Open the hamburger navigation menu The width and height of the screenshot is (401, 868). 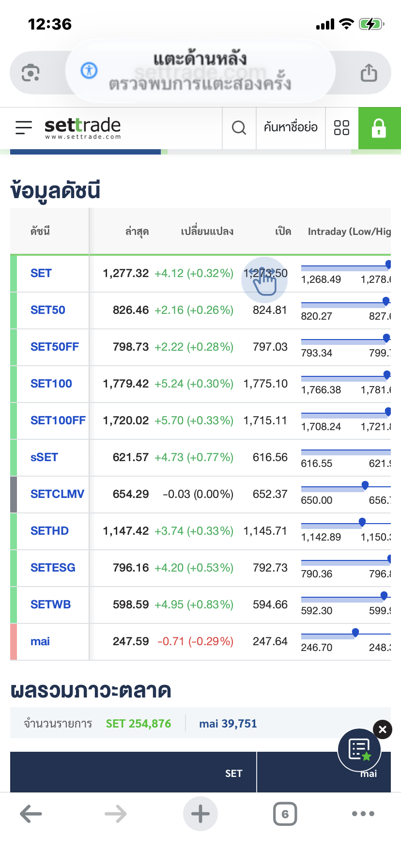click(24, 128)
